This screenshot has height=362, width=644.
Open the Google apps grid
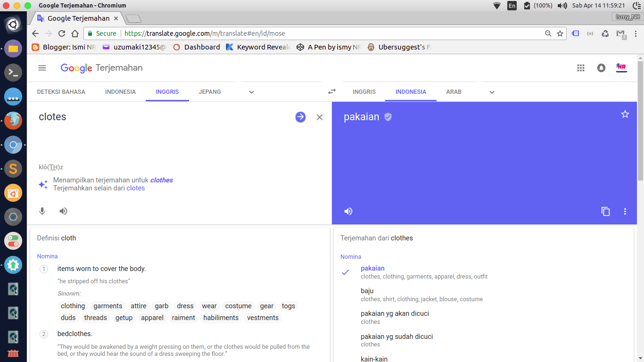[581, 68]
